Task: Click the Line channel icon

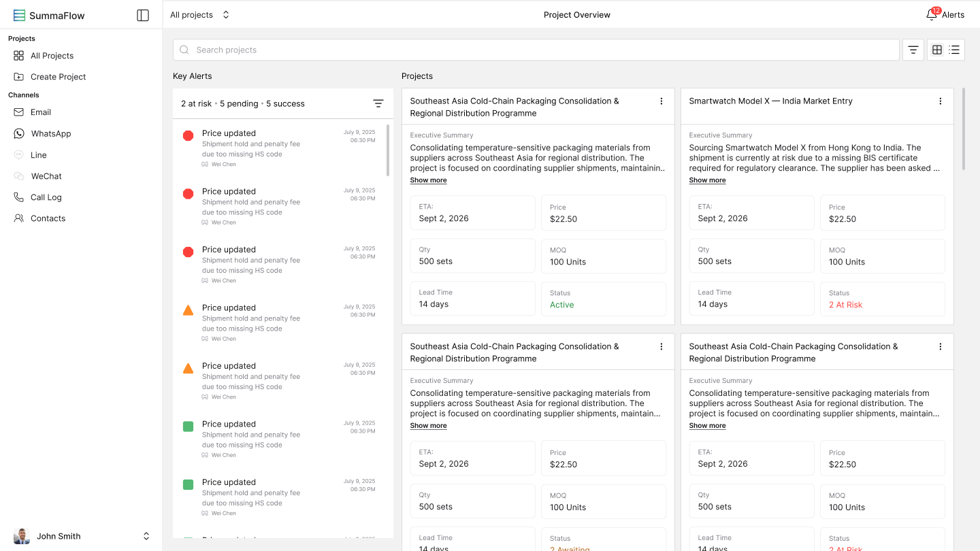Action: click(18, 155)
